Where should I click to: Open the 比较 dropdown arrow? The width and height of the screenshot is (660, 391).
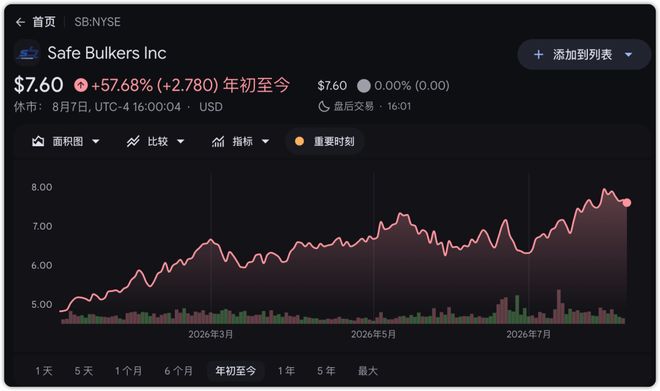(181, 141)
